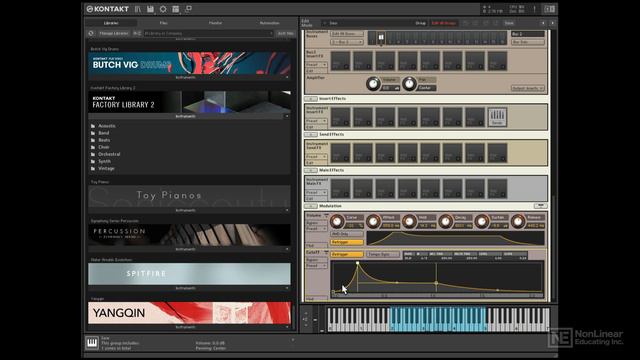Click the sustain node on the Cutoff envelope curve
This screenshot has width=640, height=360.
point(436,283)
